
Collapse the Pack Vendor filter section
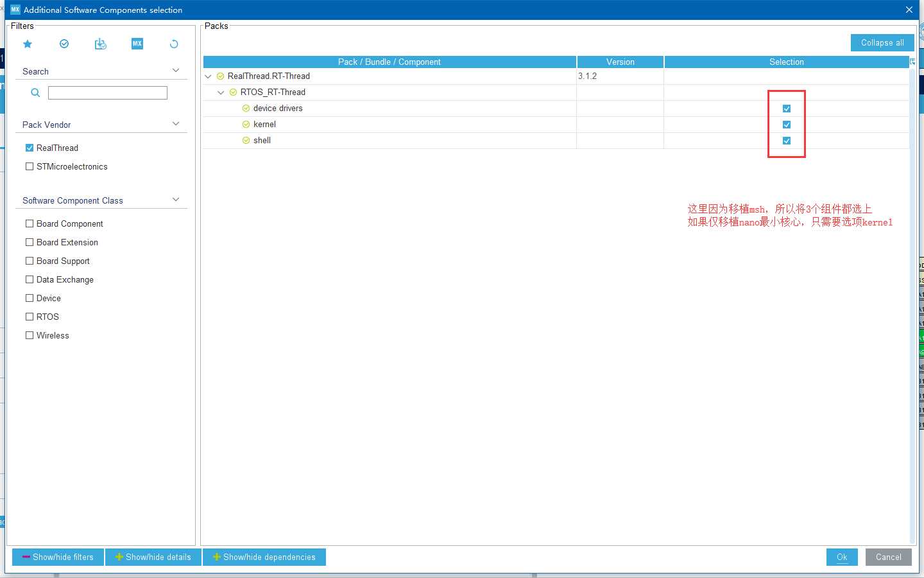pos(176,123)
